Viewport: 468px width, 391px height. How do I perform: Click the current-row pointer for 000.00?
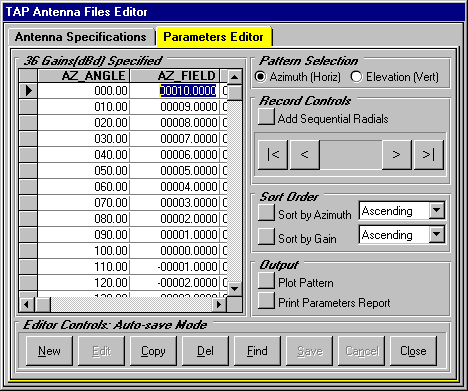28,91
